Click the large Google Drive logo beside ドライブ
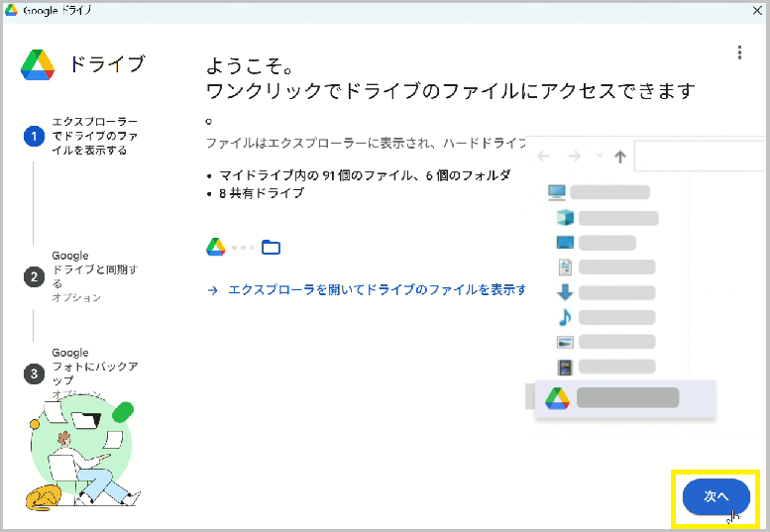 click(x=38, y=64)
